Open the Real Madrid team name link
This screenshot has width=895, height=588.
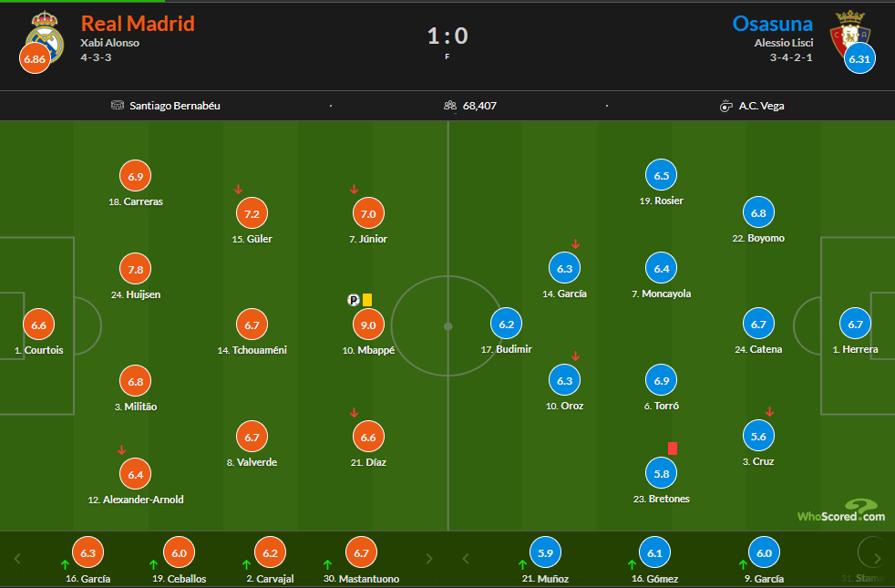pyautogui.click(x=138, y=24)
